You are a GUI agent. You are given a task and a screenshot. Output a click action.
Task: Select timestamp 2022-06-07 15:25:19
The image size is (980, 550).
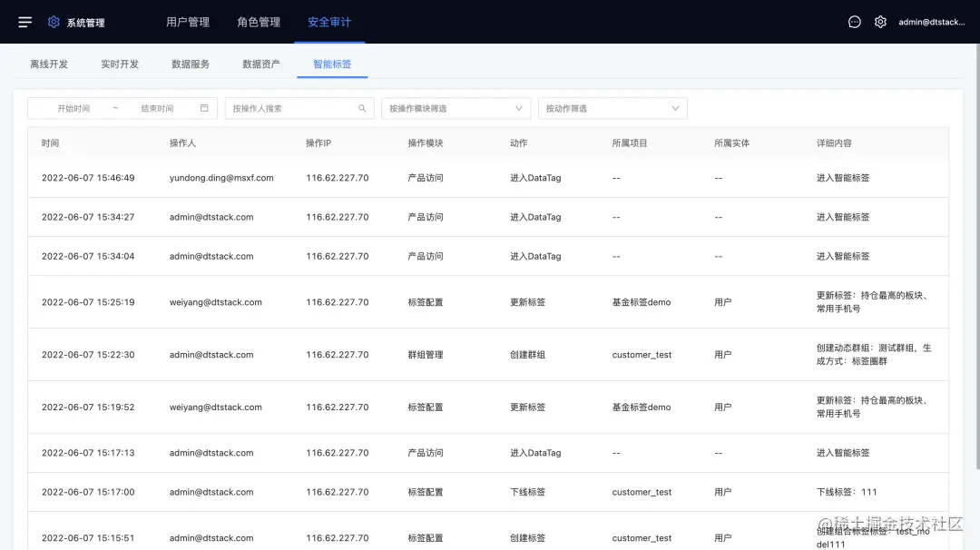88,302
